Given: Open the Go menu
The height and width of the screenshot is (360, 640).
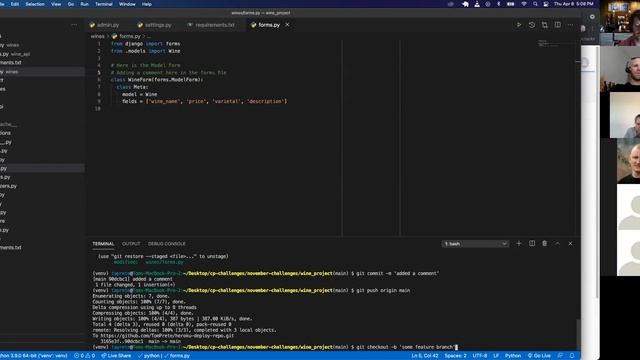Looking at the screenshot, I should coord(71,4).
